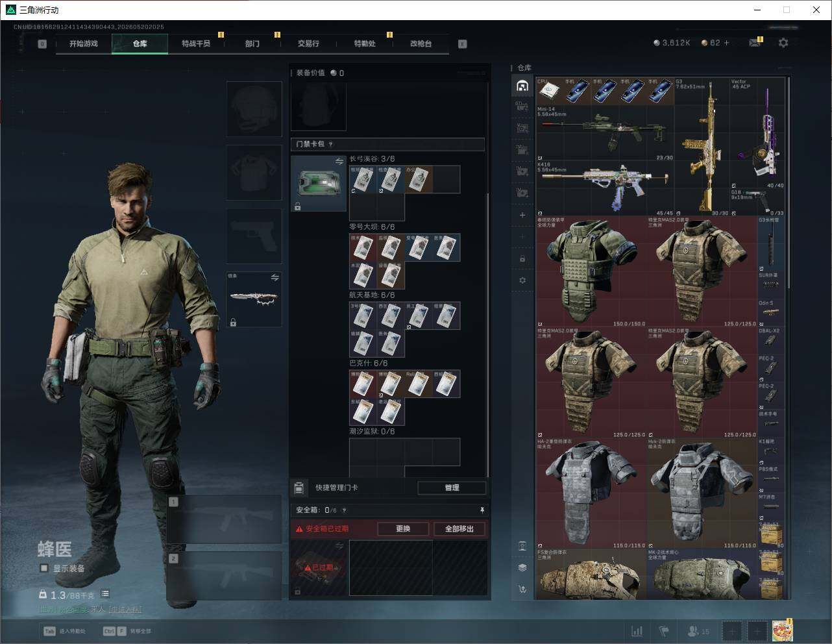Viewport: 832px width, 644px height.
Task: Click the access card pack case icon
Action: (x=318, y=183)
